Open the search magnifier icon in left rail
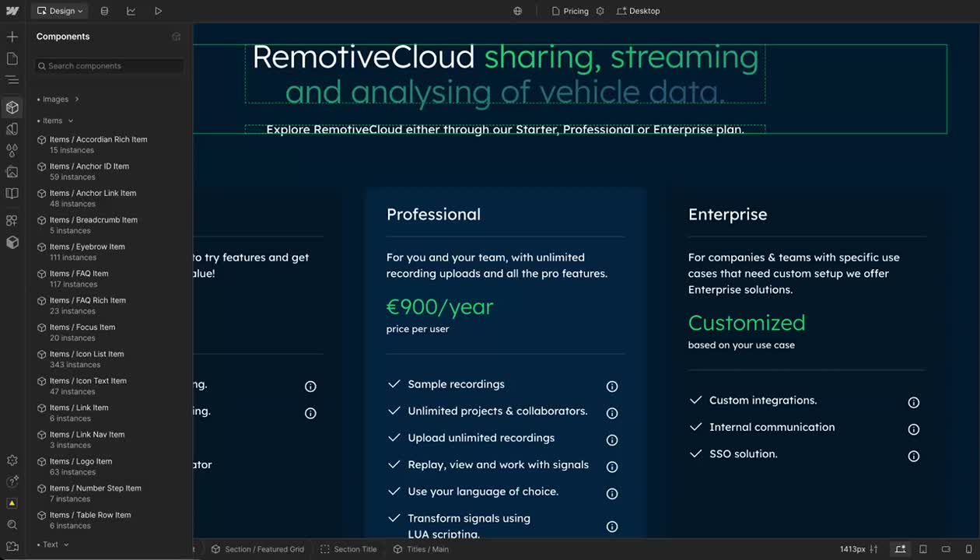This screenshot has width=980, height=560. pyautogui.click(x=12, y=525)
